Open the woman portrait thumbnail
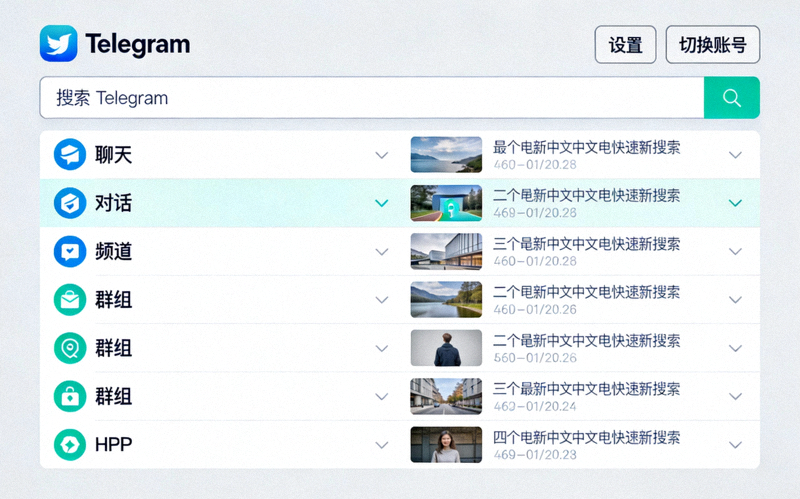Viewport: 800px width, 499px height. (x=446, y=444)
